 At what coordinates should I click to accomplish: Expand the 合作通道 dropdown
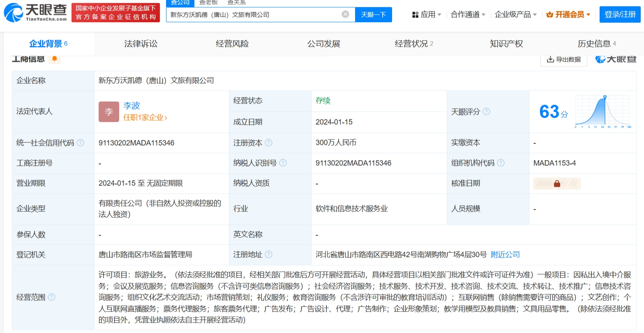click(x=468, y=14)
